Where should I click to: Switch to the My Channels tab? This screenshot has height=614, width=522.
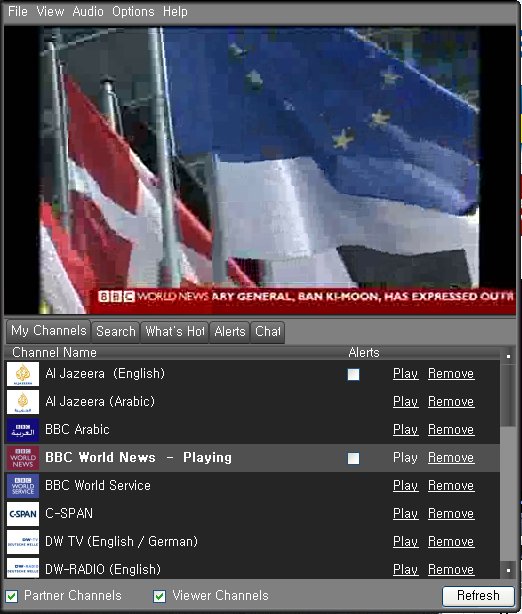point(49,331)
